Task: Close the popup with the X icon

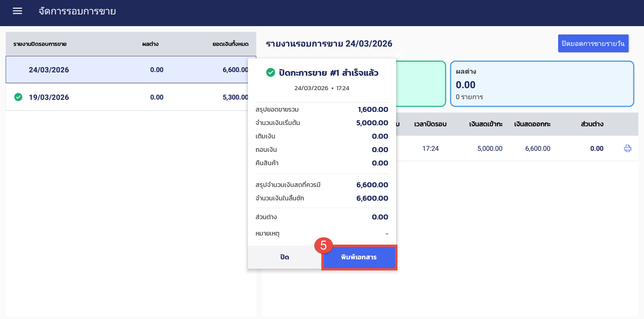Action: pyautogui.click(x=399, y=54)
